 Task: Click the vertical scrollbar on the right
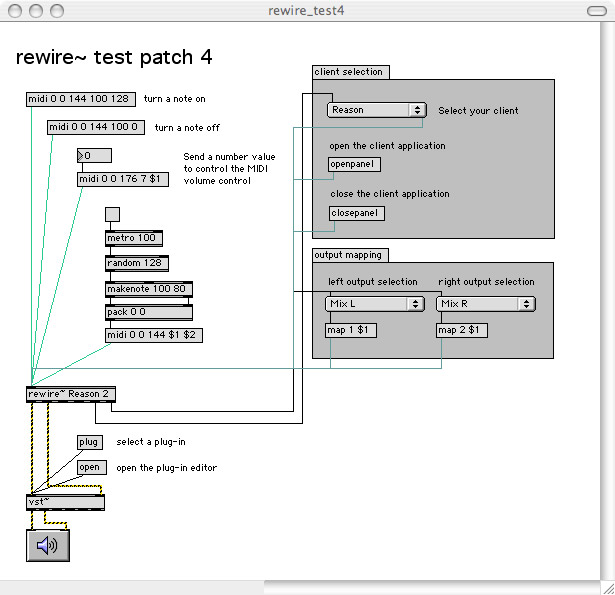608,301
